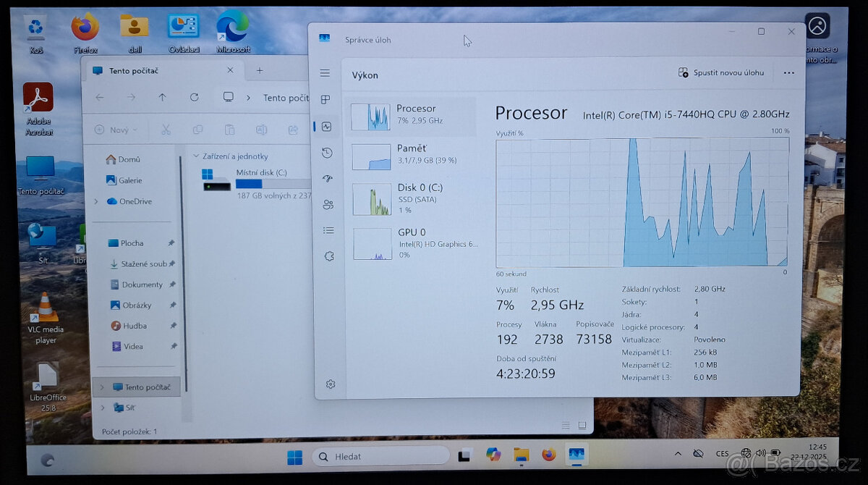Pin or unpin Plocha in the sidebar
868x485 pixels.
point(173,242)
